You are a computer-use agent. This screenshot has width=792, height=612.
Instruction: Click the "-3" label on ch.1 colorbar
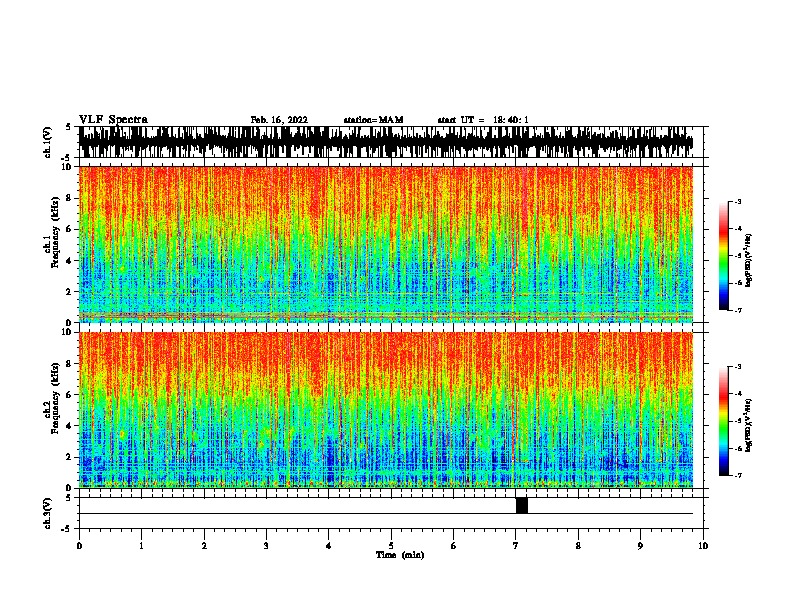(x=738, y=201)
